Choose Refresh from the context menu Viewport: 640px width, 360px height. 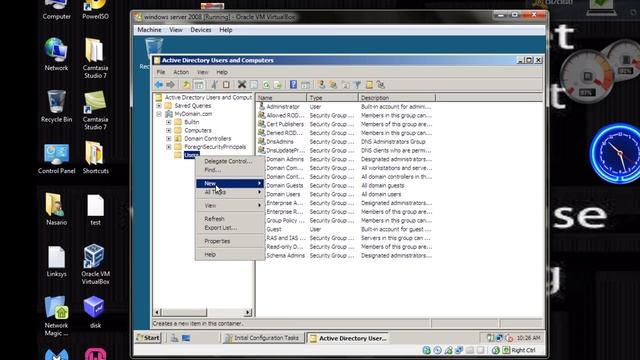point(230,219)
